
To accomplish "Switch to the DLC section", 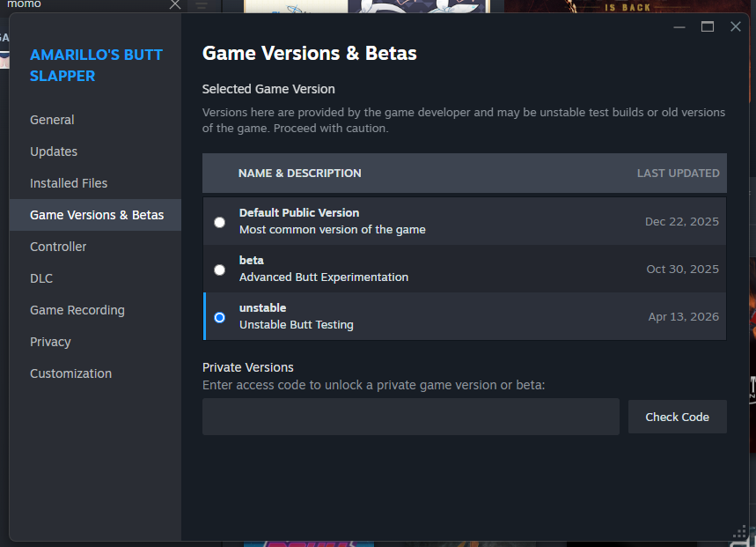I will coord(41,278).
